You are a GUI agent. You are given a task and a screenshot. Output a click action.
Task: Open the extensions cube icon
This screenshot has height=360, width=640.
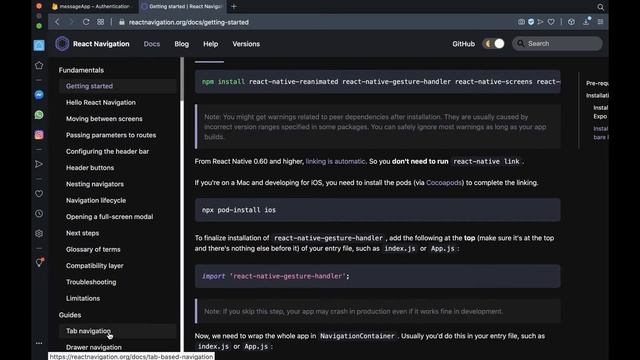571,22
